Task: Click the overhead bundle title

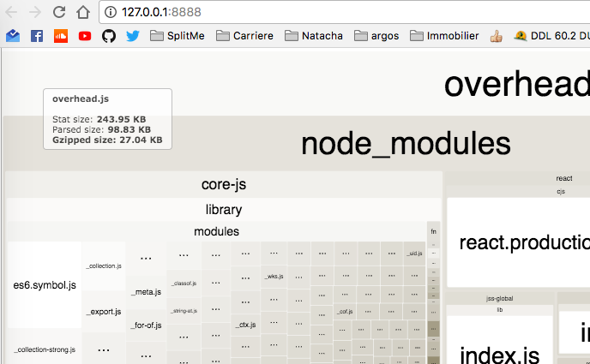Action: point(516,85)
